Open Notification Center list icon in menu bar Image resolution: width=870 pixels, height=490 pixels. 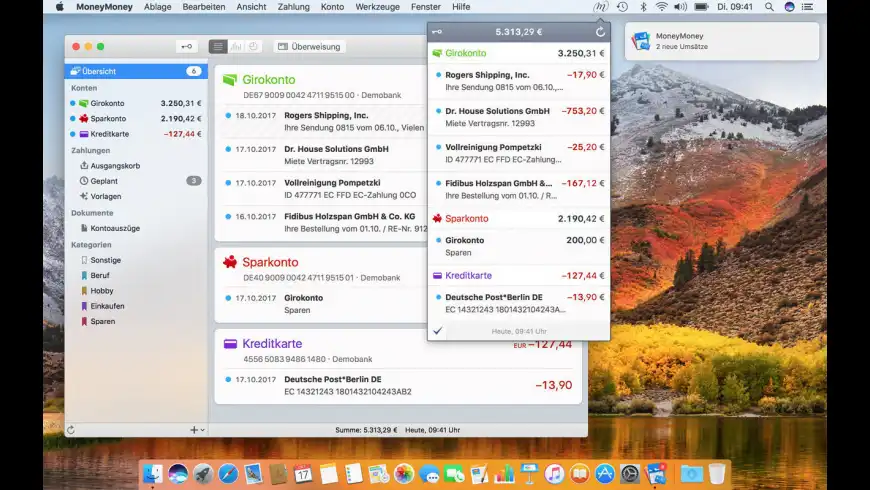point(808,7)
